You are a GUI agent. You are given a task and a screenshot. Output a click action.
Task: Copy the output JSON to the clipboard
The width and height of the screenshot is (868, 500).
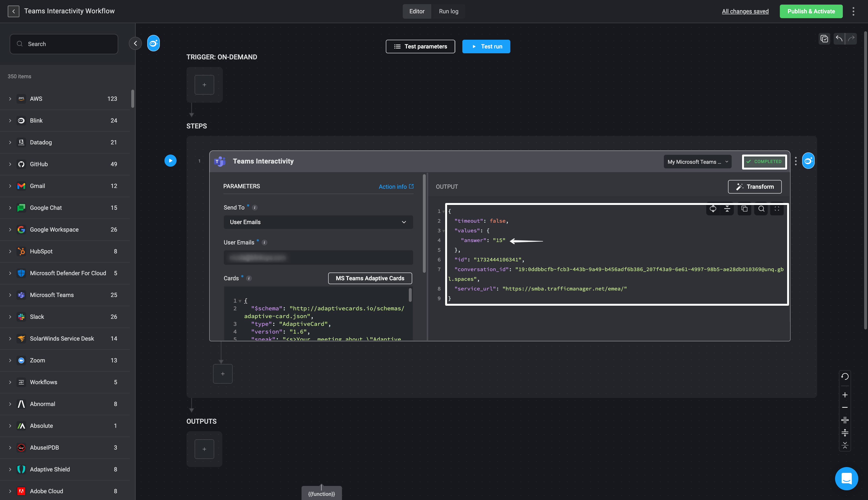point(744,209)
